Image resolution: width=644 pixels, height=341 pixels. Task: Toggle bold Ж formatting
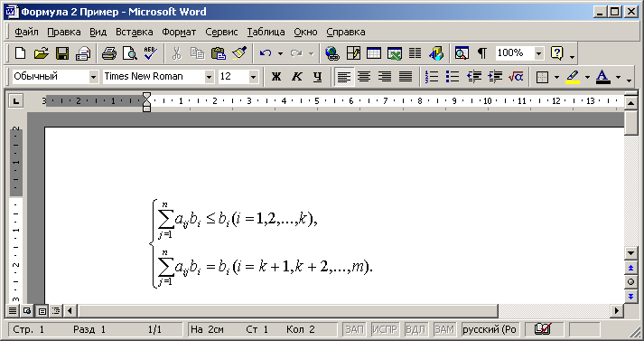click(276, 77)
